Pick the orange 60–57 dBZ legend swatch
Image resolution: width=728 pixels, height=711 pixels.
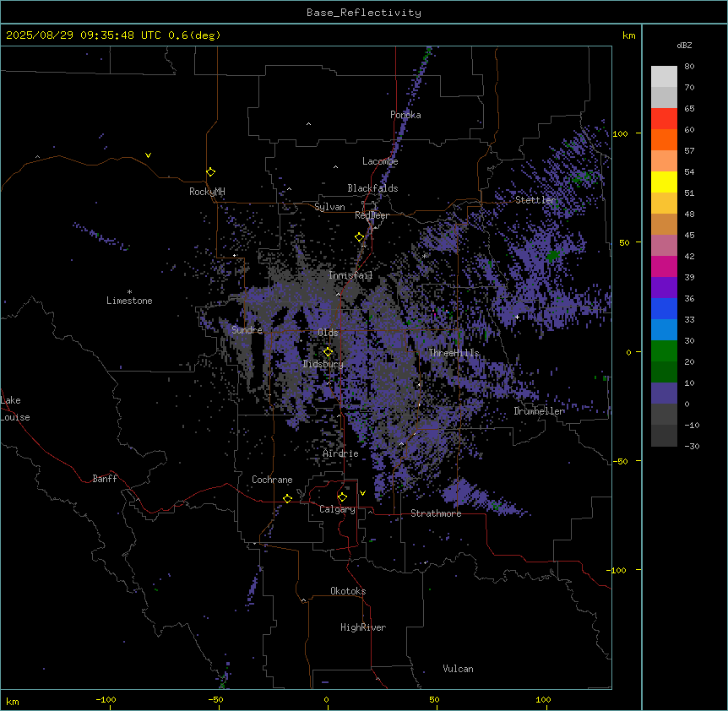(x=664, y=140)
